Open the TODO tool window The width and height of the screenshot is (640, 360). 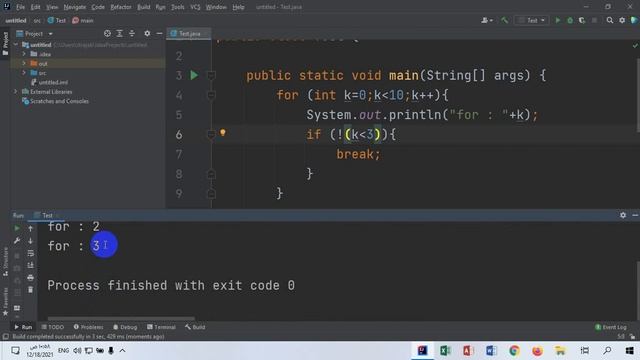tap(53, 327)
